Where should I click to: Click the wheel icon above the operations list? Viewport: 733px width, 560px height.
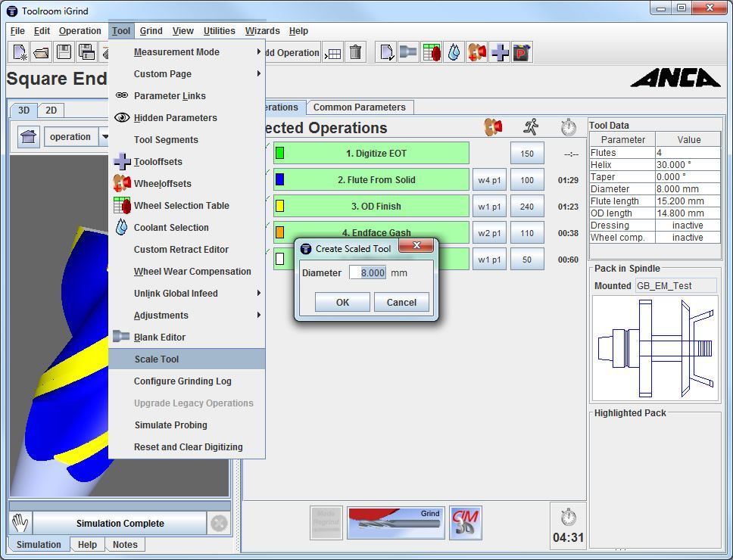(493, 127)
